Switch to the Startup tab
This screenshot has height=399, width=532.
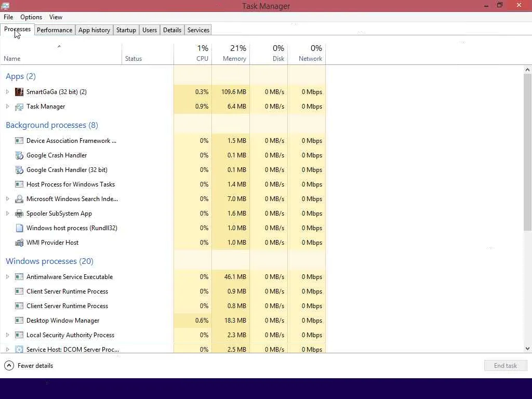pos(126,30)
